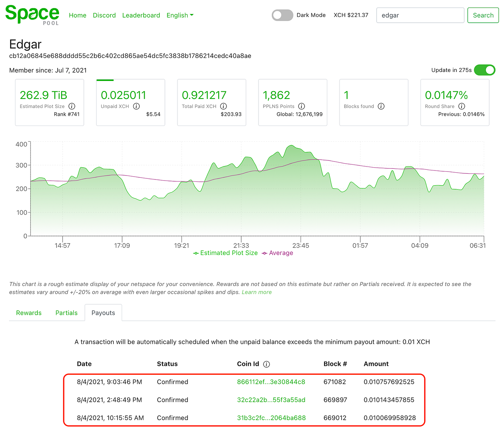
Task: Open coin 866112ef...3e30844c8
Action: (x=271, y=382)
